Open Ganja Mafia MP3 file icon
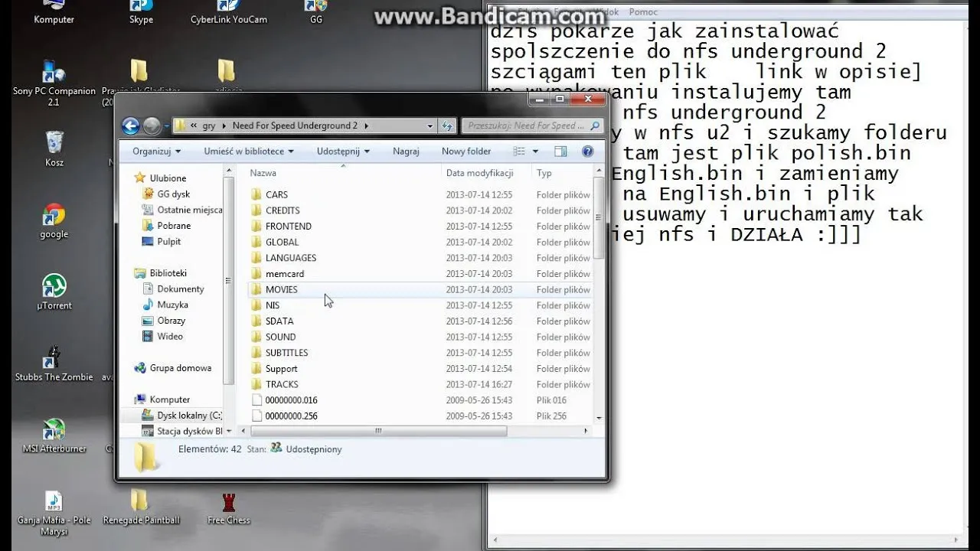Image resolution: width=980 pixels, height=551 pixels. [54, 513]
